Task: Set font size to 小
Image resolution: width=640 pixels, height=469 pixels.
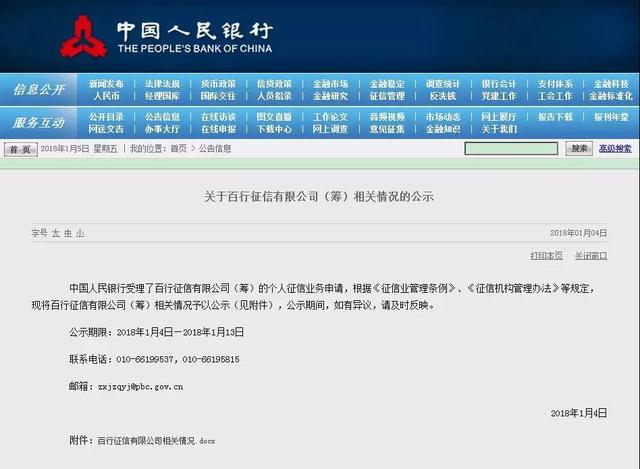Action: [x=80, y=233]
